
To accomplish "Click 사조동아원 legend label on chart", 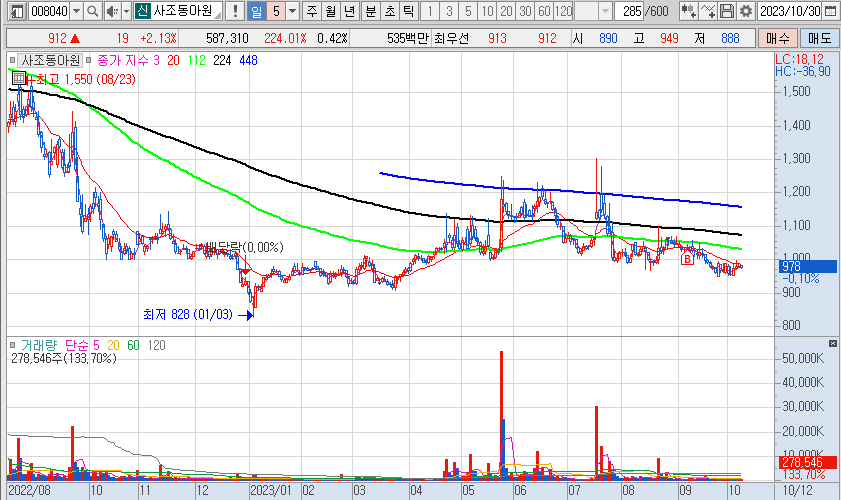I will click(x=50, y=60).
